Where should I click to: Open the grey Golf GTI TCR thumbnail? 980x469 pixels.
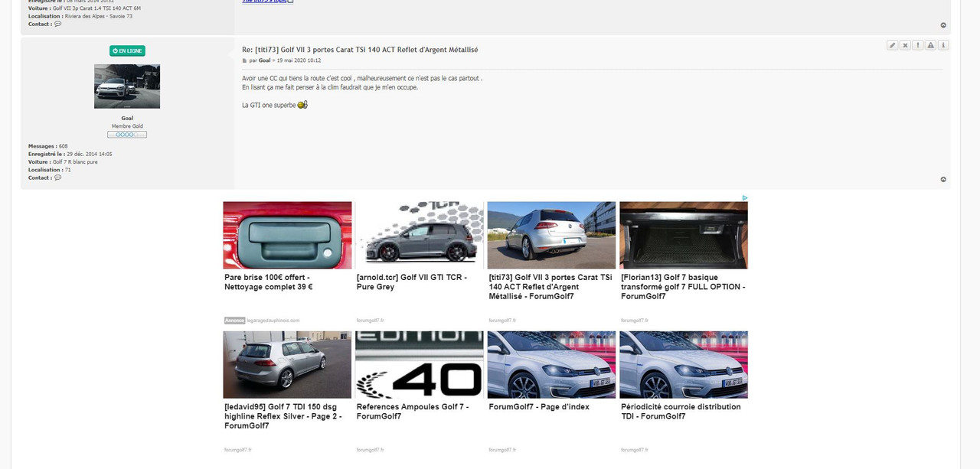point(420,235)
